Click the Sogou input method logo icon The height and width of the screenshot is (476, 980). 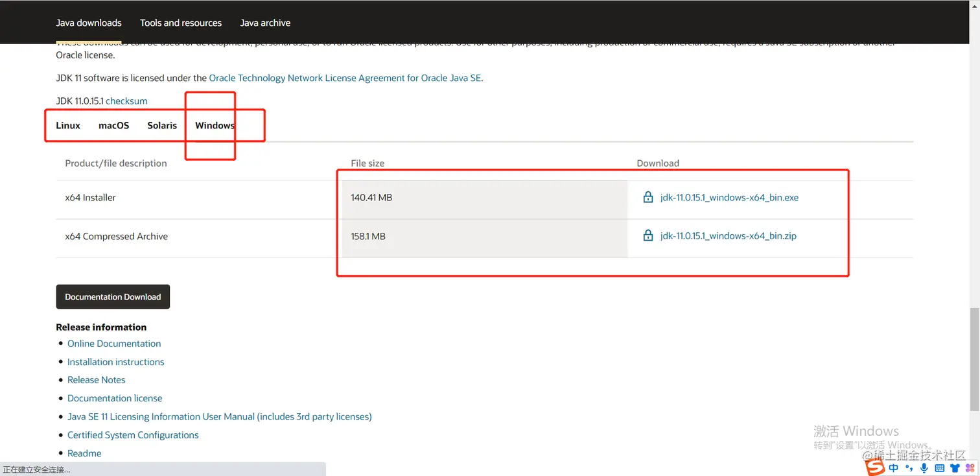(x=875, y=468)
